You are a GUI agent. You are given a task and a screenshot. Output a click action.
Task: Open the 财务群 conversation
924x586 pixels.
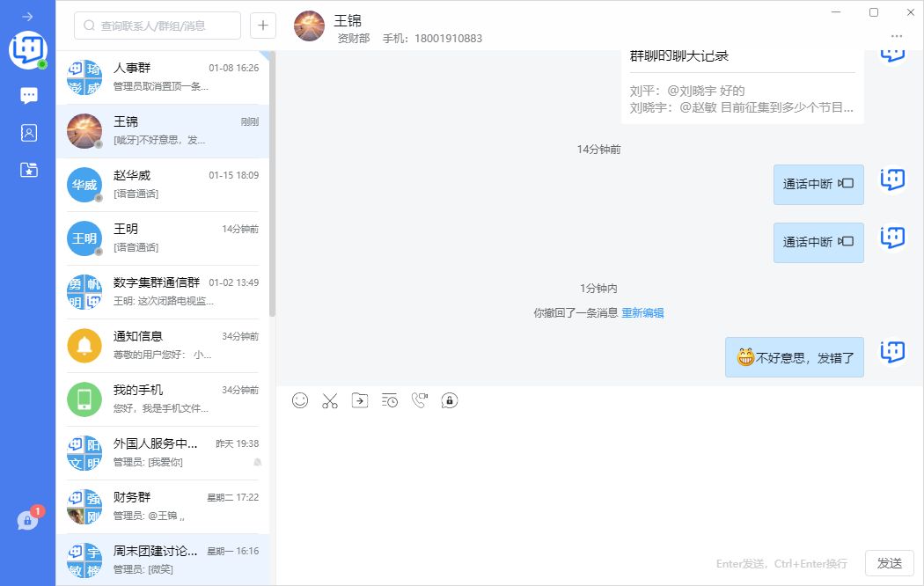[x=165, y=506]
